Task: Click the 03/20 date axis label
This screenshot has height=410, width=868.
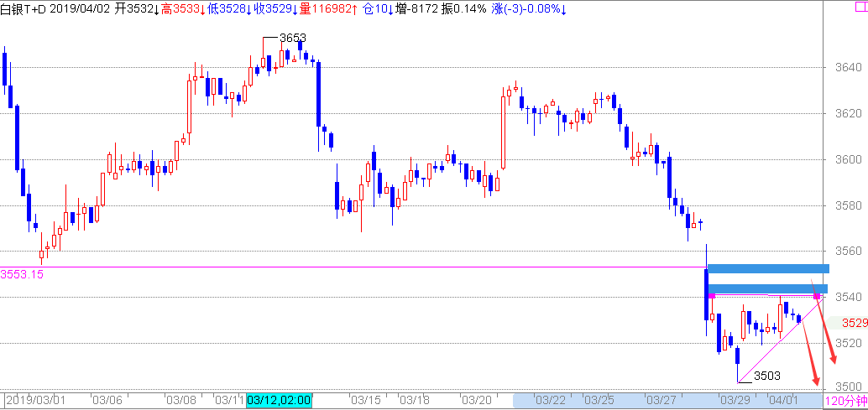Action: tap(477, 400)
